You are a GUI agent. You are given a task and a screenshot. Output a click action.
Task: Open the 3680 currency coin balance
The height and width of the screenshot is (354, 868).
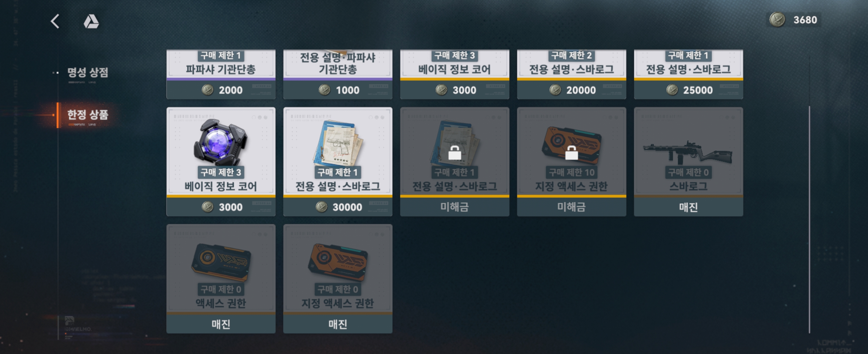[x=793, y=20]
